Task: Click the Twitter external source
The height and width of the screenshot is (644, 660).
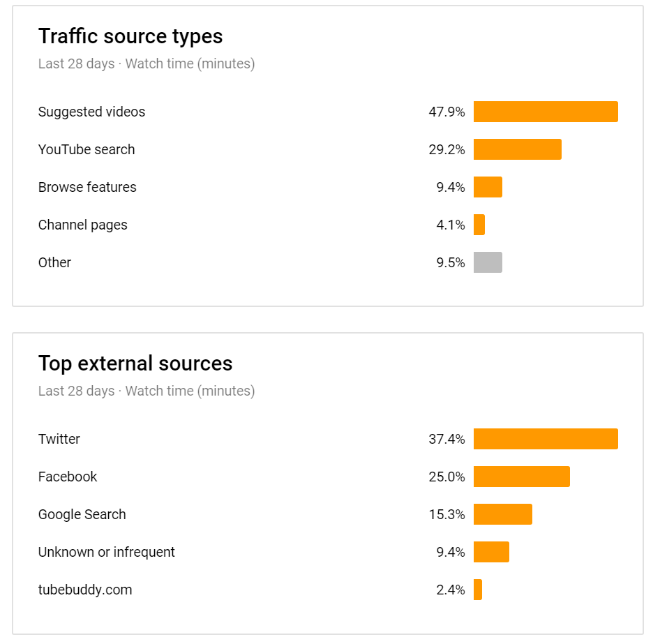Action: tap(59, 439)
